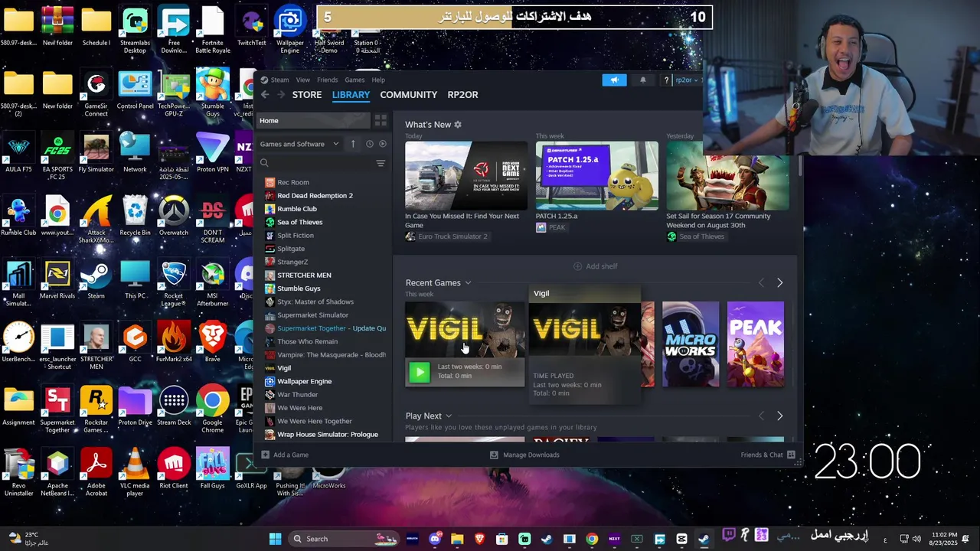Select War Thunder in library list
Image resolution: width=980 pixels, height=551 pixels.
[x=297, y=395]
